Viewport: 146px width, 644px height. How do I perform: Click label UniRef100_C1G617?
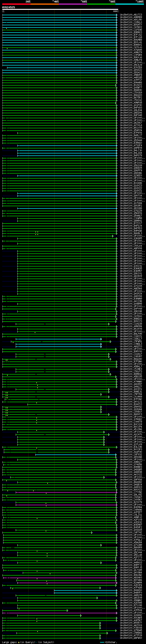131,354
